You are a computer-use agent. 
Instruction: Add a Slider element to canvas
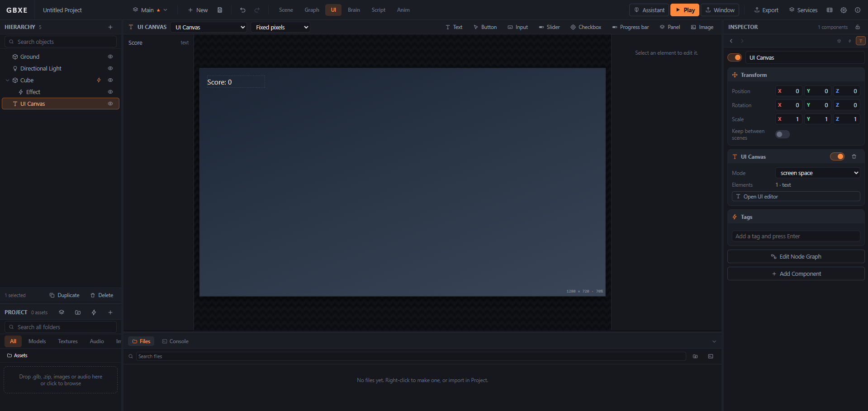coord(549,27)
